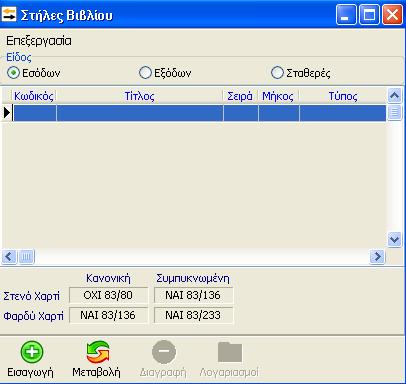
Task: Click the current-row arrow indicator in grid
Action: (7, 113)
